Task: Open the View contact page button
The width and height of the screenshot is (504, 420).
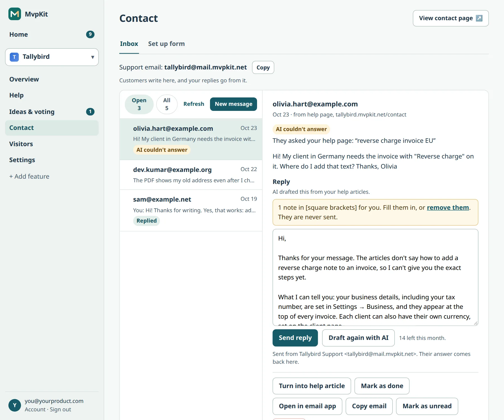Action: pyautogui.click(x=451, y=18)
